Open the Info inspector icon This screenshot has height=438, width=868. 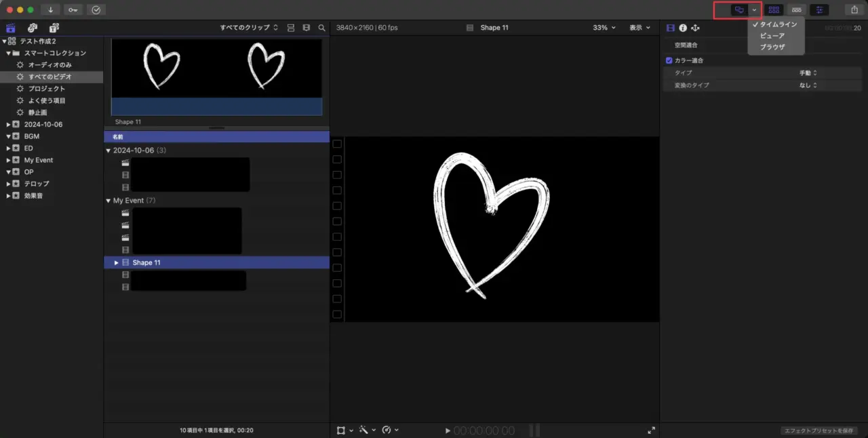pos(683,28)
